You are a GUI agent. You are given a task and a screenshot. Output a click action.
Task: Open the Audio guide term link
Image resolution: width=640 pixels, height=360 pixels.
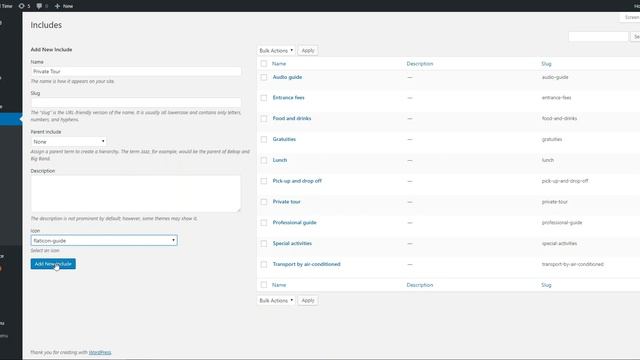tap(287, 77)
